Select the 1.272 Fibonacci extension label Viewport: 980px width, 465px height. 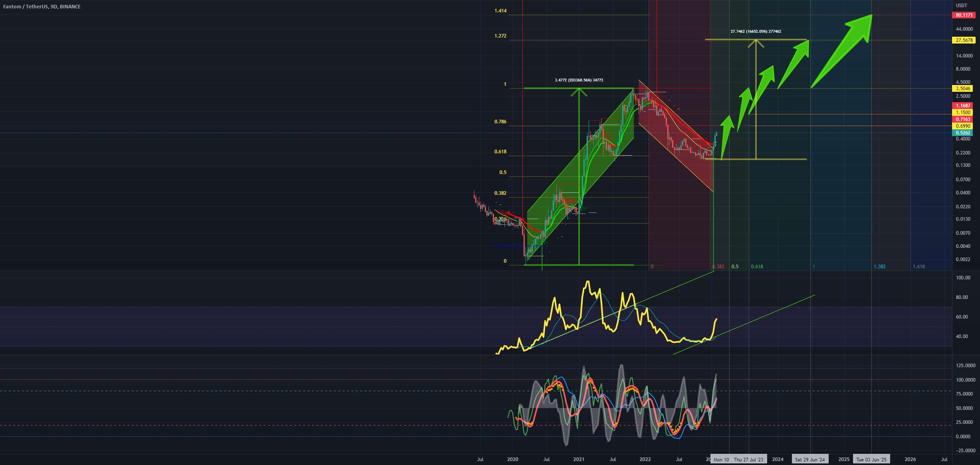click(500, 36)
